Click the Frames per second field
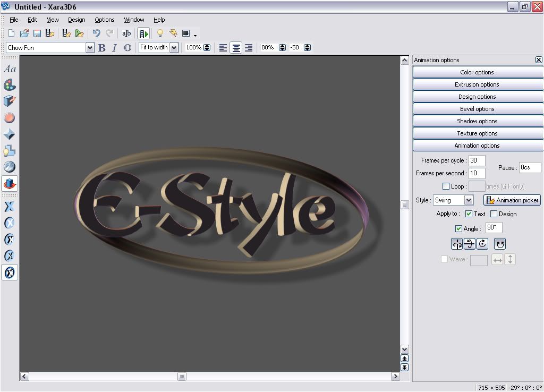The height and width of the screenshot is (392, 544). coord(477,173)
